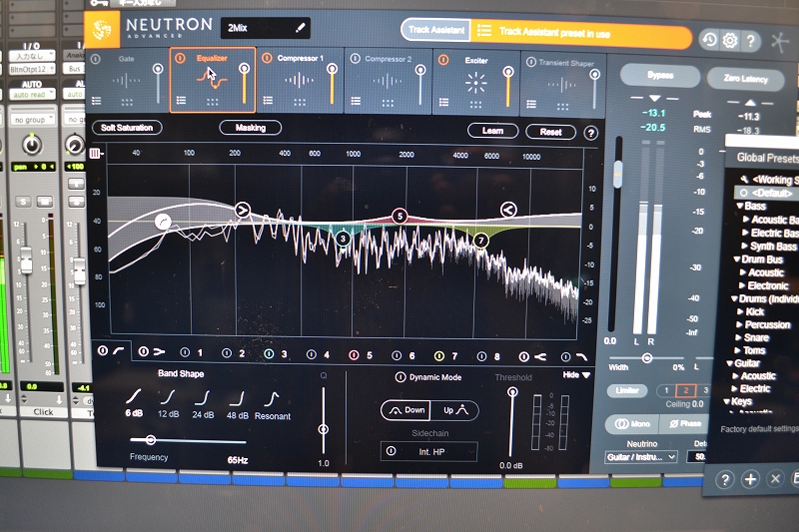The height and width of the screenshot is (532, 799).
Task: Select the high-pass filter node on the graph
Action: pos(163,222)
